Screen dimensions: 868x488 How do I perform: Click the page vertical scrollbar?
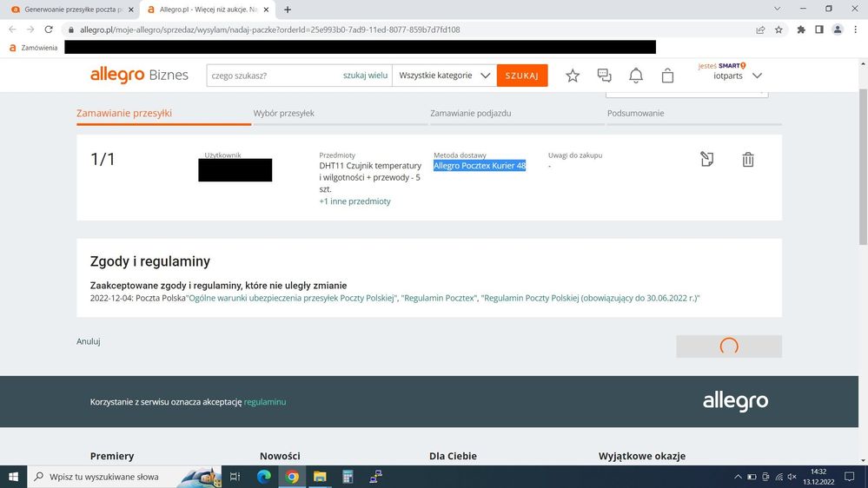[863, 166]
